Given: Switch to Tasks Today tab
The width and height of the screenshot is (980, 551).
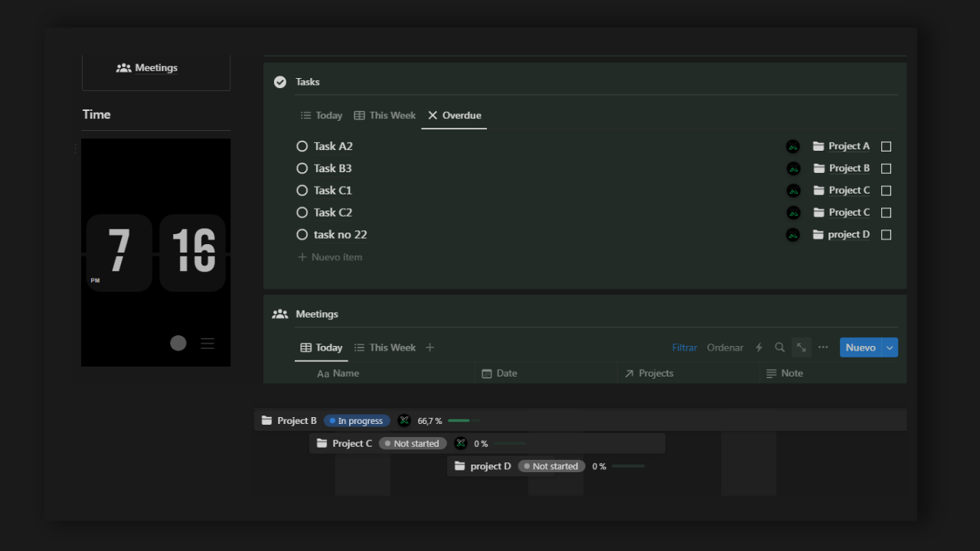Looking at the screenshot, I should coord(322,116).
